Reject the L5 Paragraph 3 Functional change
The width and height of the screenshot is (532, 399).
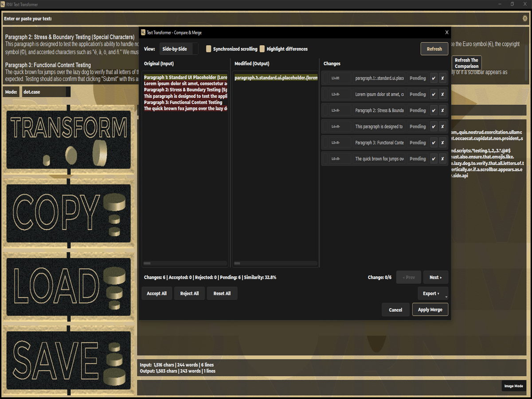(442, 143)
